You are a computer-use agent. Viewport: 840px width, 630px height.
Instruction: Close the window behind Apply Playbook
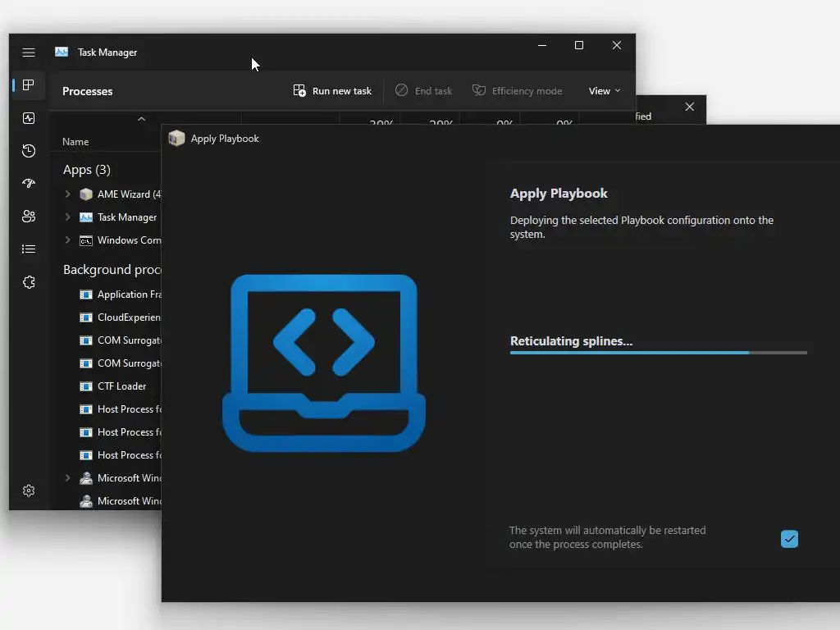pos(689,107)
